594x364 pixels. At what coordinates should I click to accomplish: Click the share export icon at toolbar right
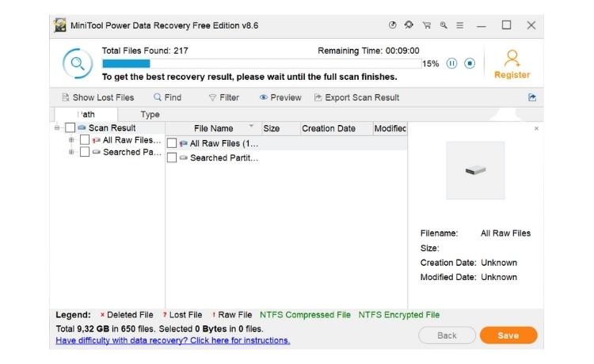[x=532, y=97]
